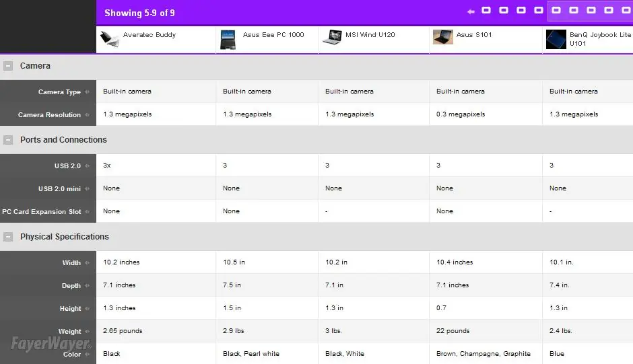
Task: Select the PC Card Expansion Slot row label
Action: point(42,211)
